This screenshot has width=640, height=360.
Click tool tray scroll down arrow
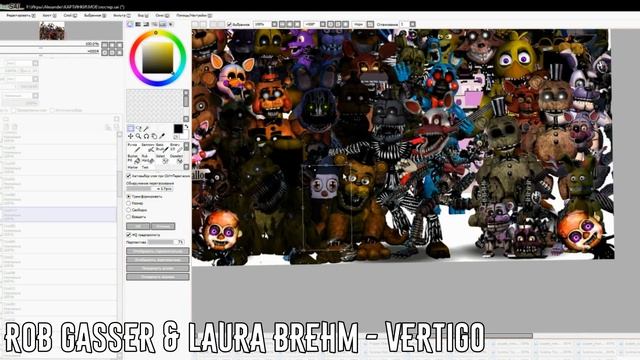(186, 167)
